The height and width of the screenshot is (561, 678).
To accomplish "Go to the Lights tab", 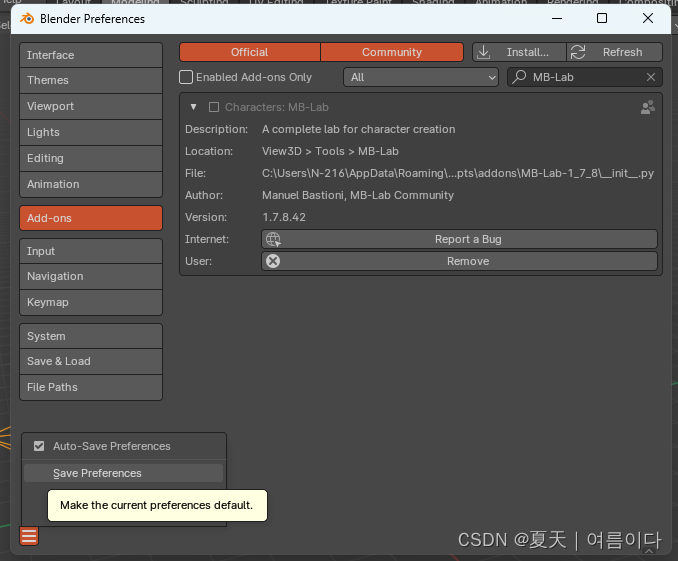I will tap(91, 132).
